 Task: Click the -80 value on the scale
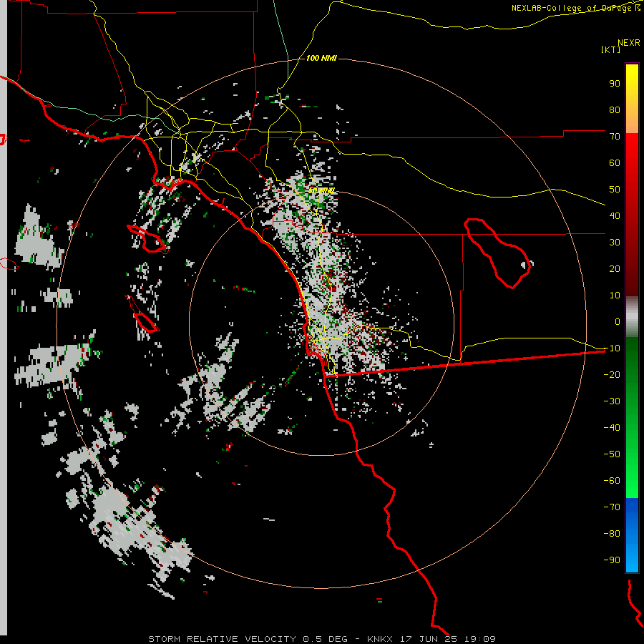(612, 534)
